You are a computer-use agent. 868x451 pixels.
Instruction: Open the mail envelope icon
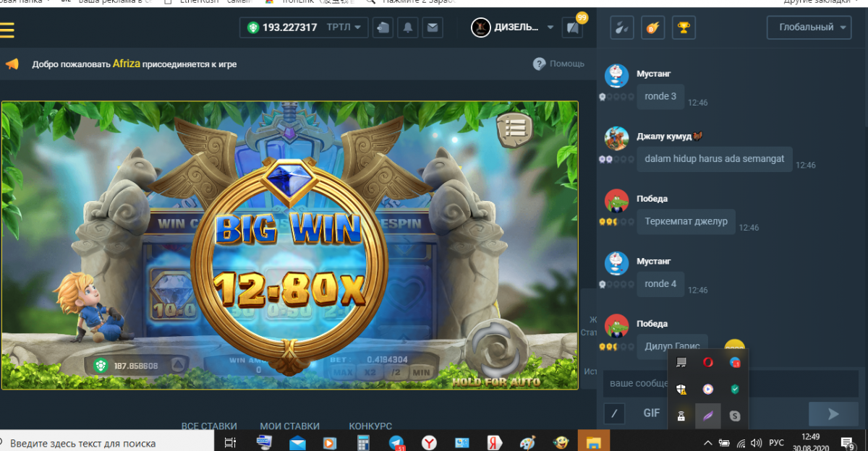click(433, 28)
